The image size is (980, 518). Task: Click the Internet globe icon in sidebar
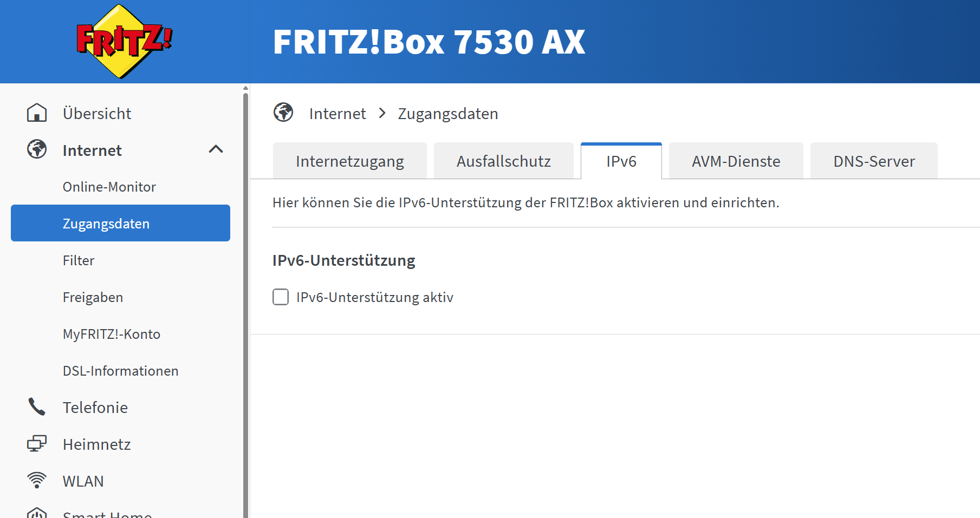click(x=37, y=149)
